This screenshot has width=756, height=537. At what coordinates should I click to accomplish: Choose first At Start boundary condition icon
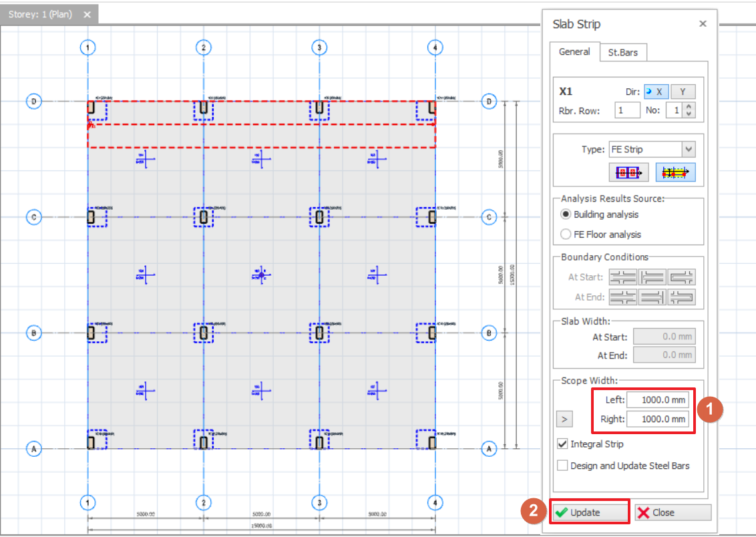pyautogui.click(x=622, y=277)
